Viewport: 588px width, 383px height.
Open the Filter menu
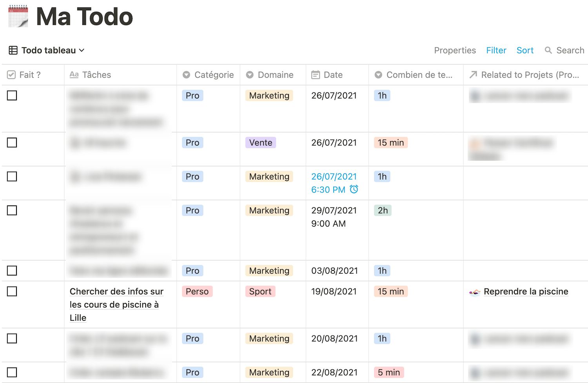(x=496, y=50)
